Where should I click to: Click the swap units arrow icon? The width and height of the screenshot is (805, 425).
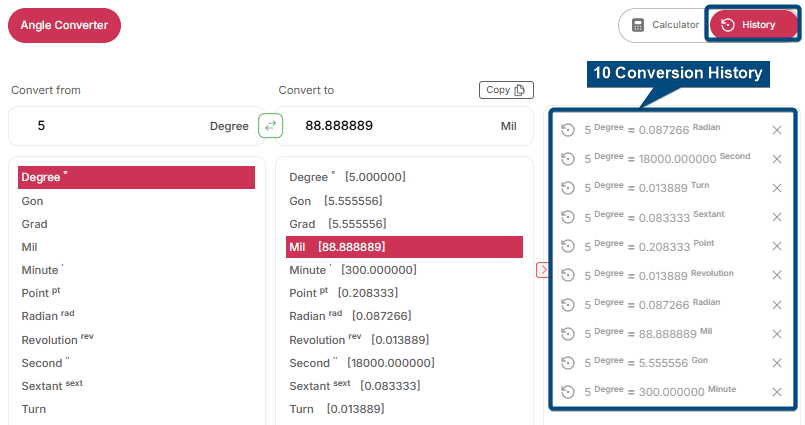coord(270,126)
